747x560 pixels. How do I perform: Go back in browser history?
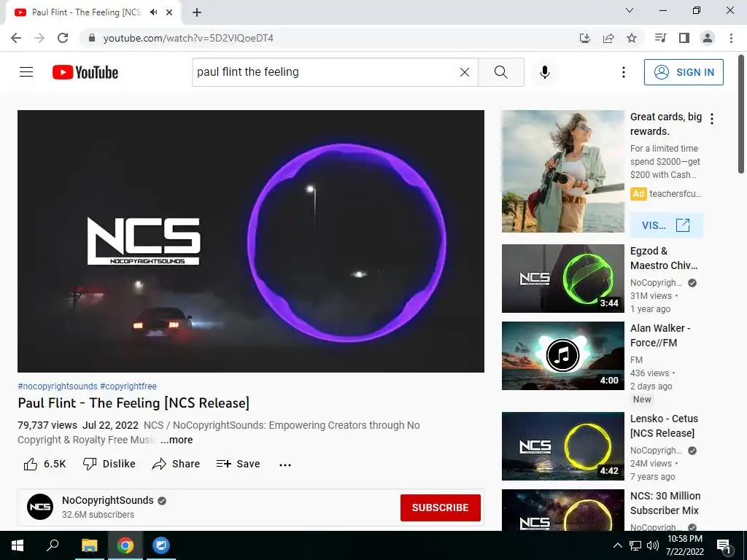tap(16, 38)
